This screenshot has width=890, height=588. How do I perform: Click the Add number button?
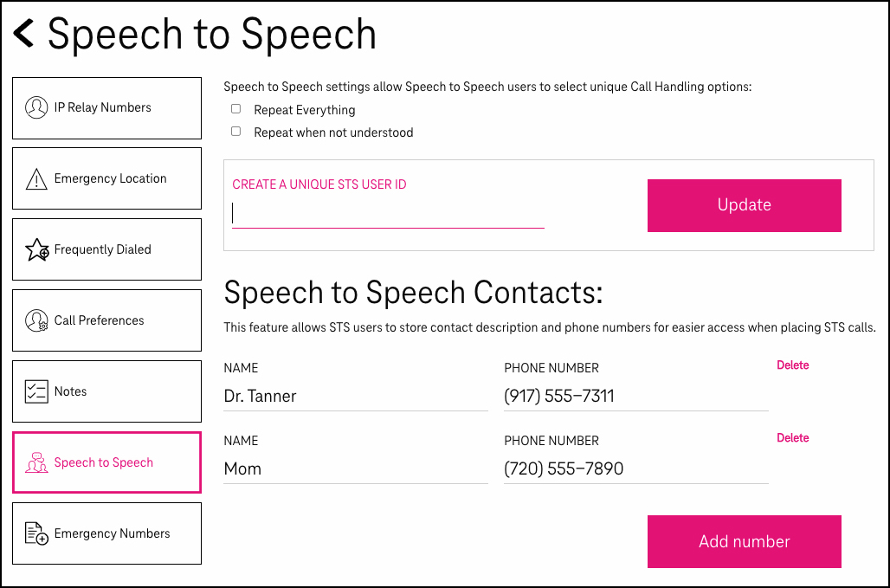(744, 541)
